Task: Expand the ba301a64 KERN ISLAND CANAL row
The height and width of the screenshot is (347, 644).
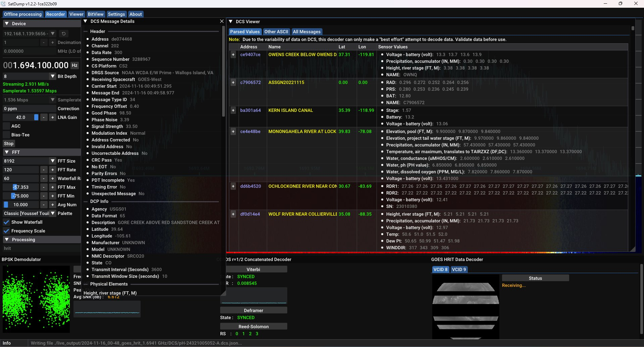Action: click(233, 110)
